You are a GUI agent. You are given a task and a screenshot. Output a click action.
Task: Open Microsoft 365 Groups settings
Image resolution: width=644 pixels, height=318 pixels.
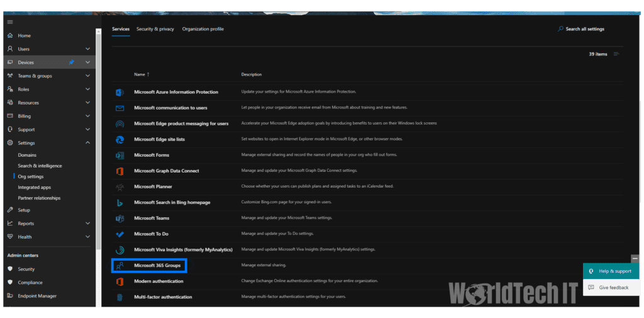pyautogui.click(x=157, y=266)
